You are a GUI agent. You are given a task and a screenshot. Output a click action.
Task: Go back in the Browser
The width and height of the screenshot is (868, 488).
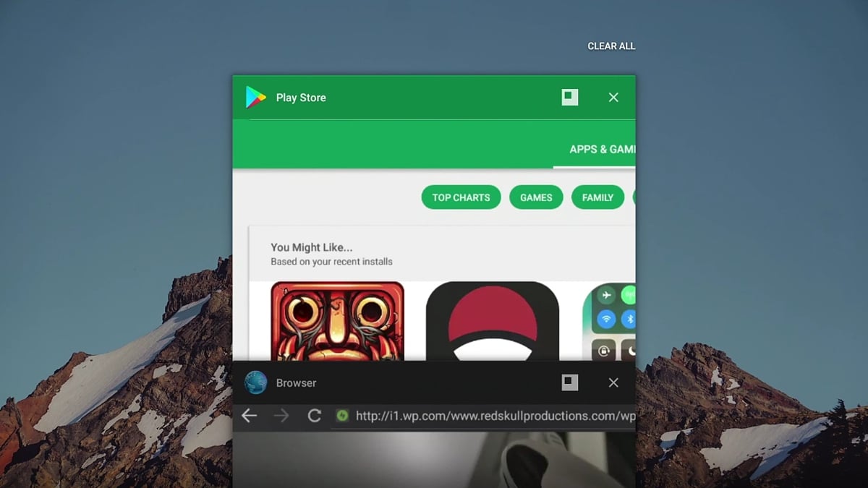pos(249,416)
